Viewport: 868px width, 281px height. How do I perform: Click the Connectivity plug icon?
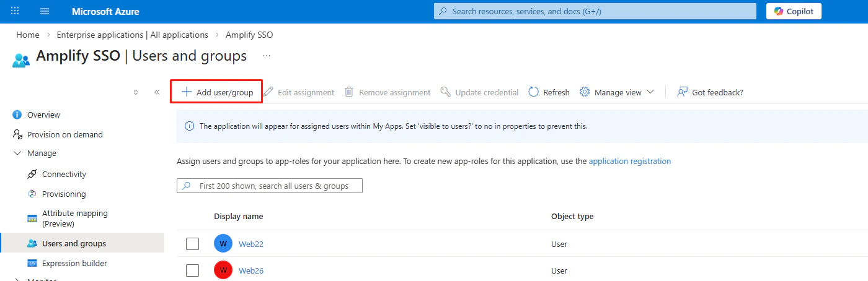32,174
